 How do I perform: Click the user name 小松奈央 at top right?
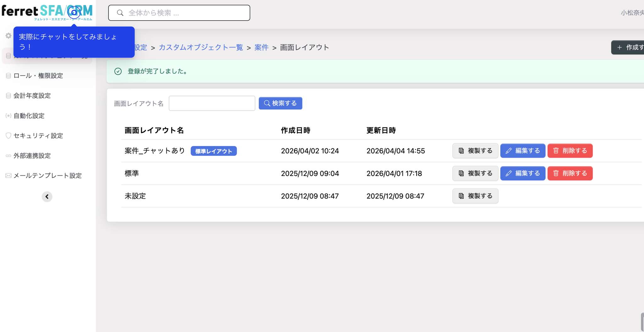(x=632, y=13)
